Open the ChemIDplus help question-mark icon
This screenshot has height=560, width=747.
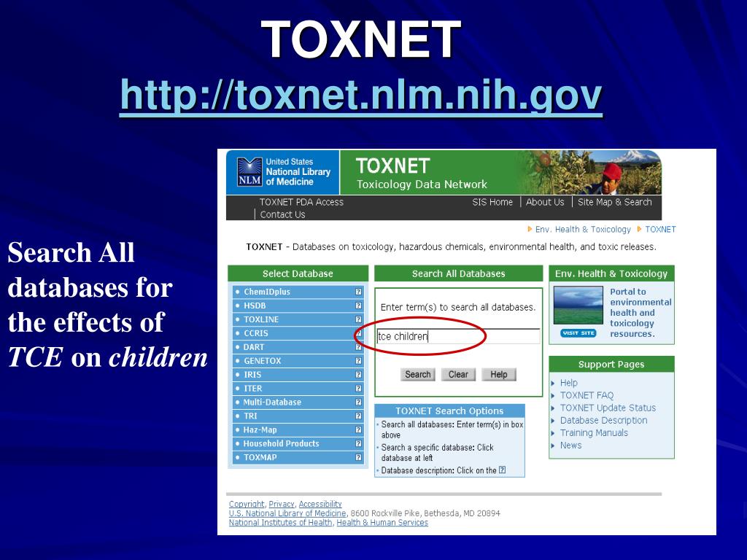coord(358,292)
